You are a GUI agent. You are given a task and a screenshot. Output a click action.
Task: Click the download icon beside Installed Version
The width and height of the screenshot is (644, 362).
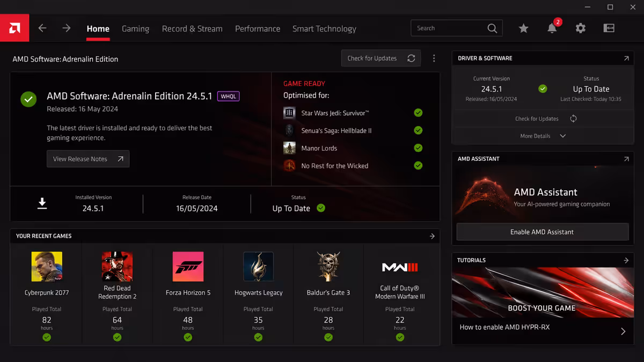pyautogui.click(x=42, y=203)
